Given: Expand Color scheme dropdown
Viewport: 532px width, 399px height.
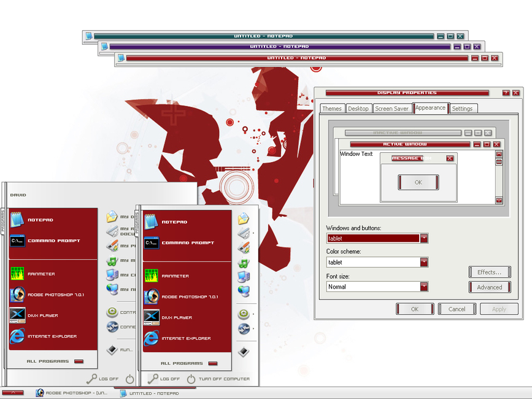Looking at the screenshot, I should click(x=424, y=262).
